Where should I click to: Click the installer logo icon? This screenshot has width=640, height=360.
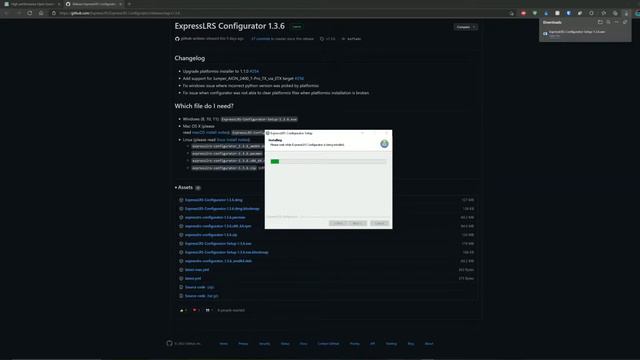[x=384, y=144]
